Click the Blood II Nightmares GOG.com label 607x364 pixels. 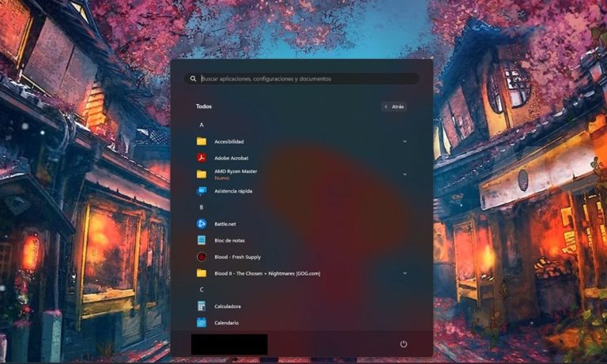click(x=267, y=273)
